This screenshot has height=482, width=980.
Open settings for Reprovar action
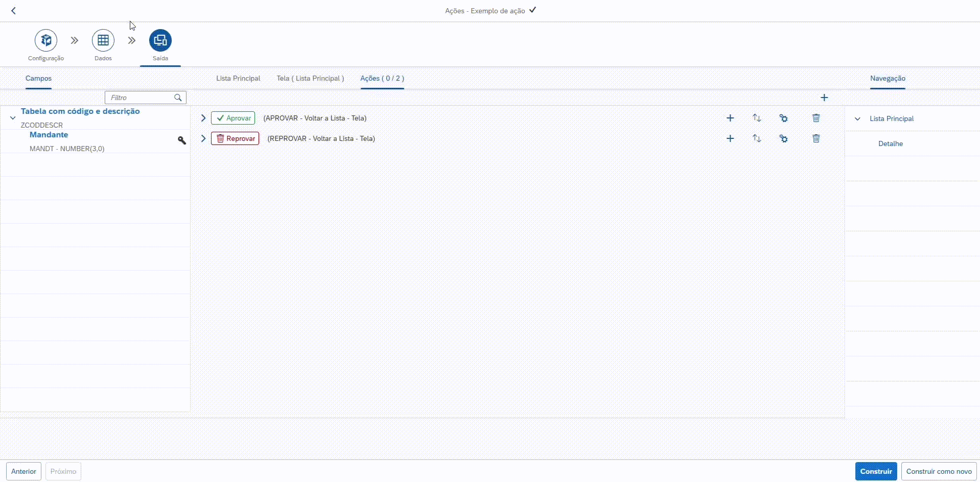tap(783, 138)
